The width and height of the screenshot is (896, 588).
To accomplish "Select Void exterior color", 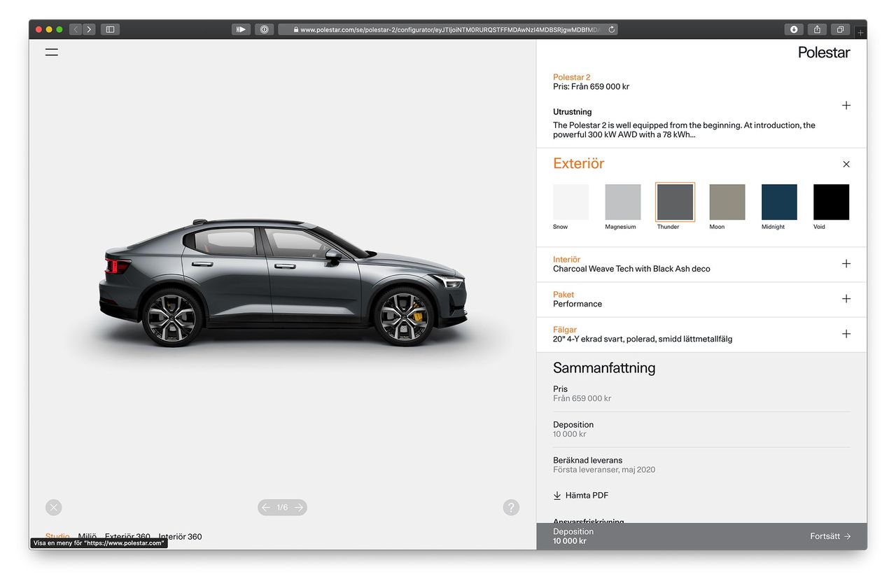I will [831, 202].
